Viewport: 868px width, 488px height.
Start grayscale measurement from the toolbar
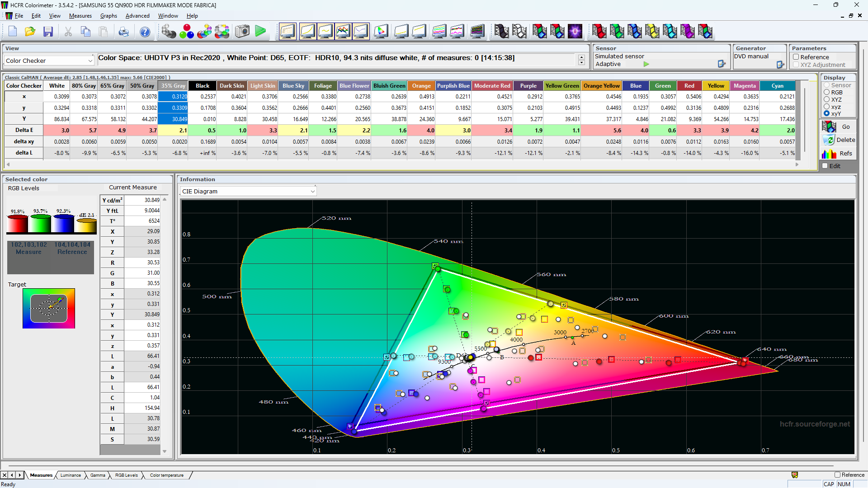click(169, 31)
